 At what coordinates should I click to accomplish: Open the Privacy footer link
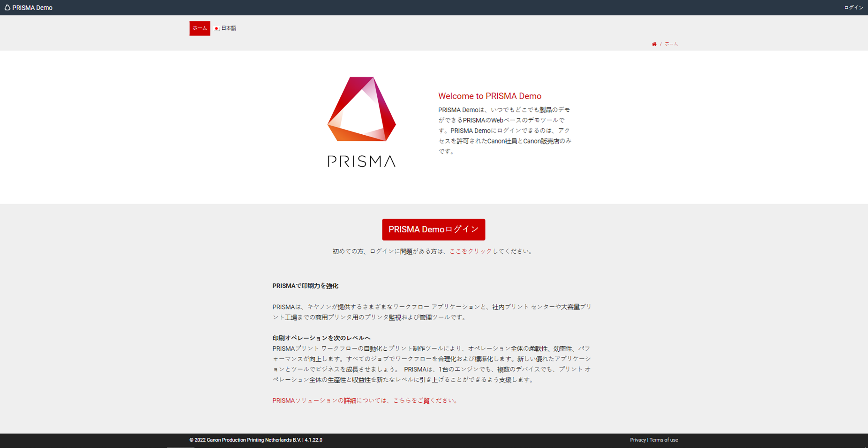[638, 440]
